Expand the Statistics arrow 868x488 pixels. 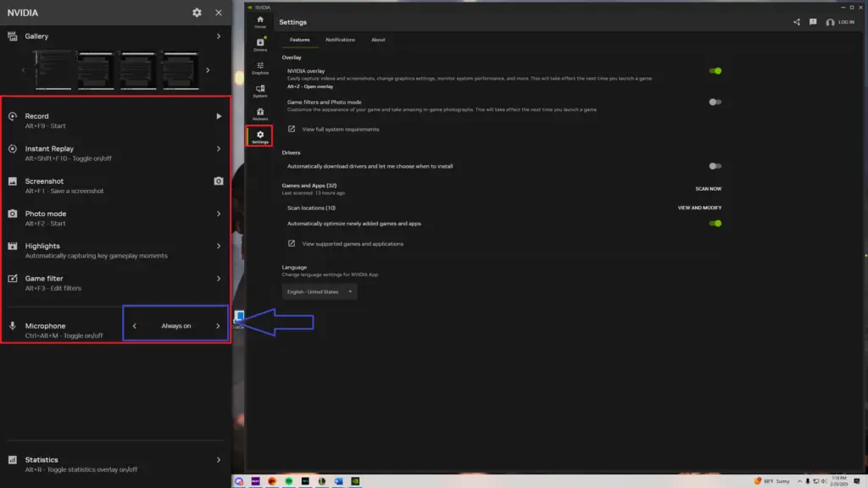click(x=219, y=460)
